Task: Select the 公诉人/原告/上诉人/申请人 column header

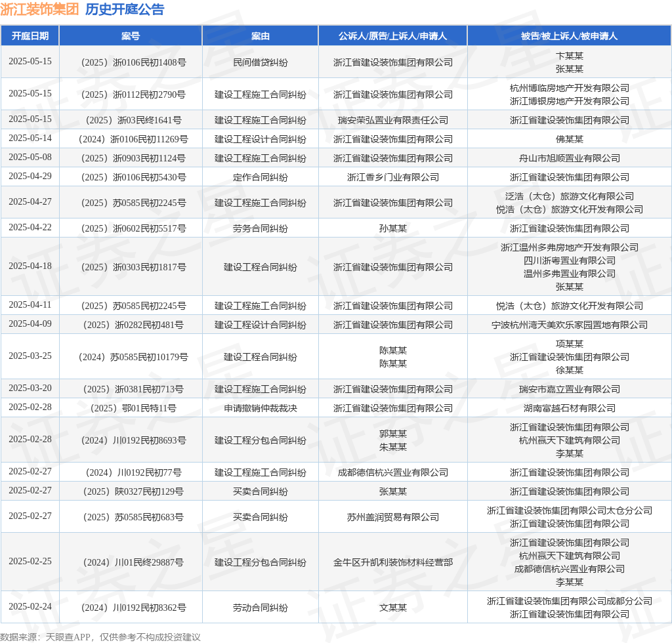Action: point(392,36)
